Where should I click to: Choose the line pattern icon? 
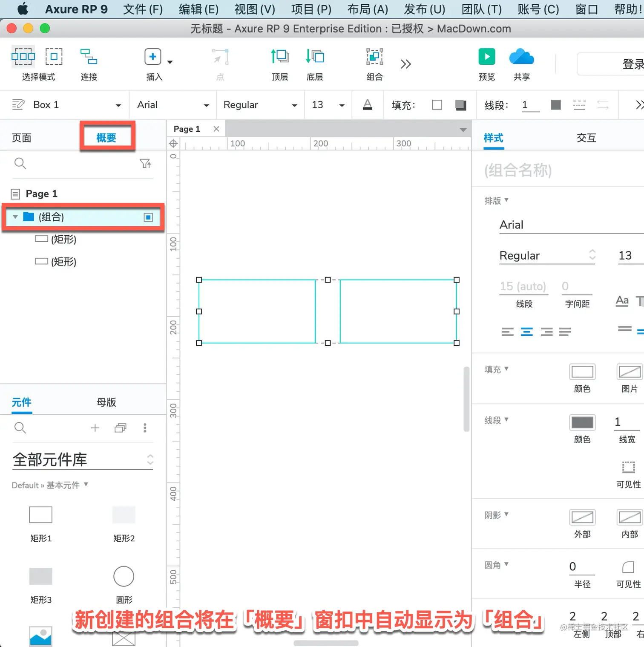(579, 105)
